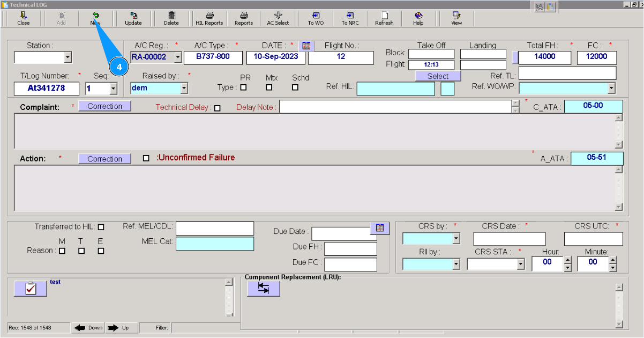Increase the Hour spinner value
The height and width of the screenshot is (338, 644).
tap(568, 260)
